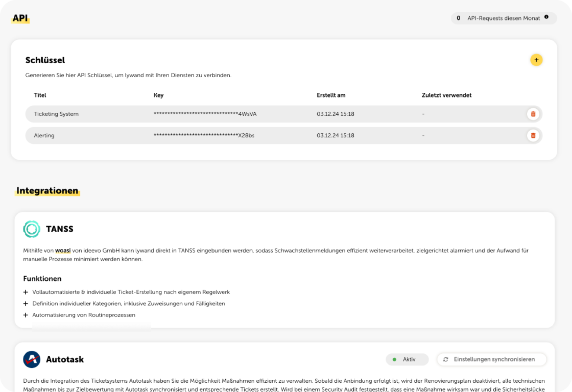
Task: Click the yellow plus to add API key
Action: click(x=536, y=60)
